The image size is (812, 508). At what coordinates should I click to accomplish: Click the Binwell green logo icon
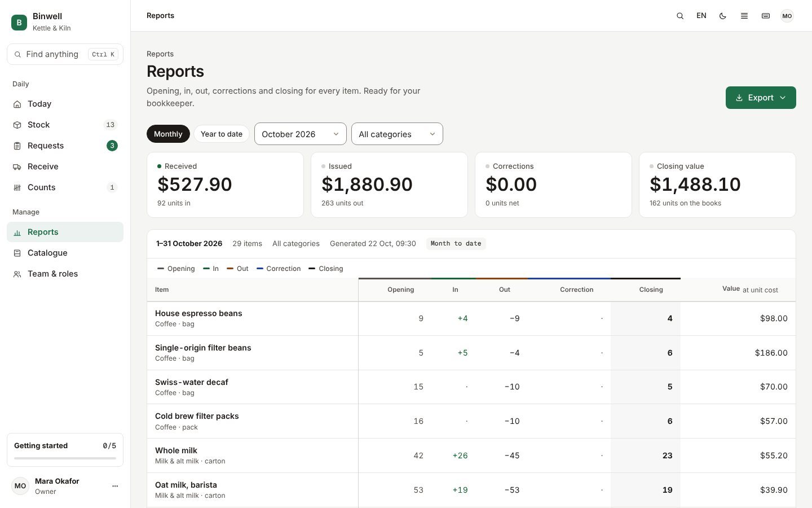[19, 23]
